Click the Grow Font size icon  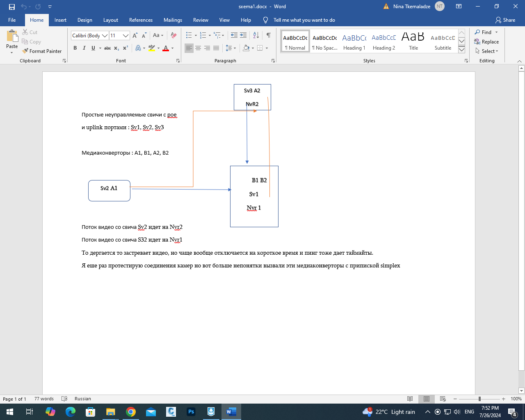pyautogui.click(x=135, y=35)
